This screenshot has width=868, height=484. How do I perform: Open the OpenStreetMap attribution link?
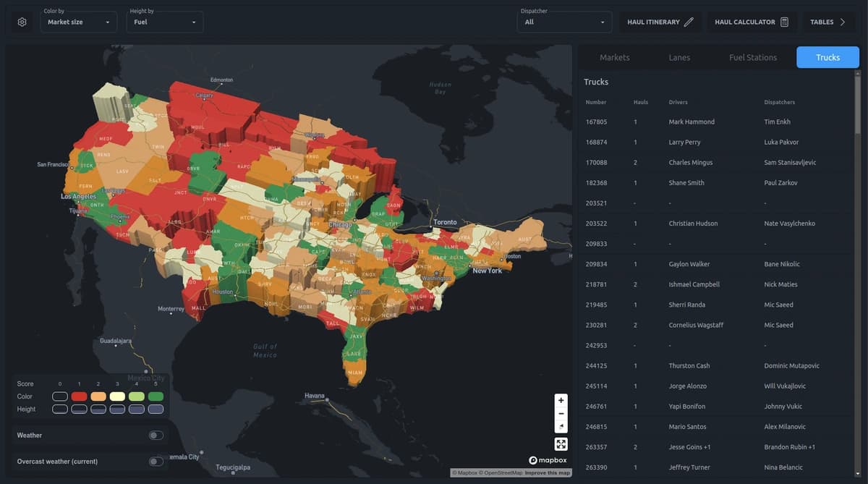[501, 473]
